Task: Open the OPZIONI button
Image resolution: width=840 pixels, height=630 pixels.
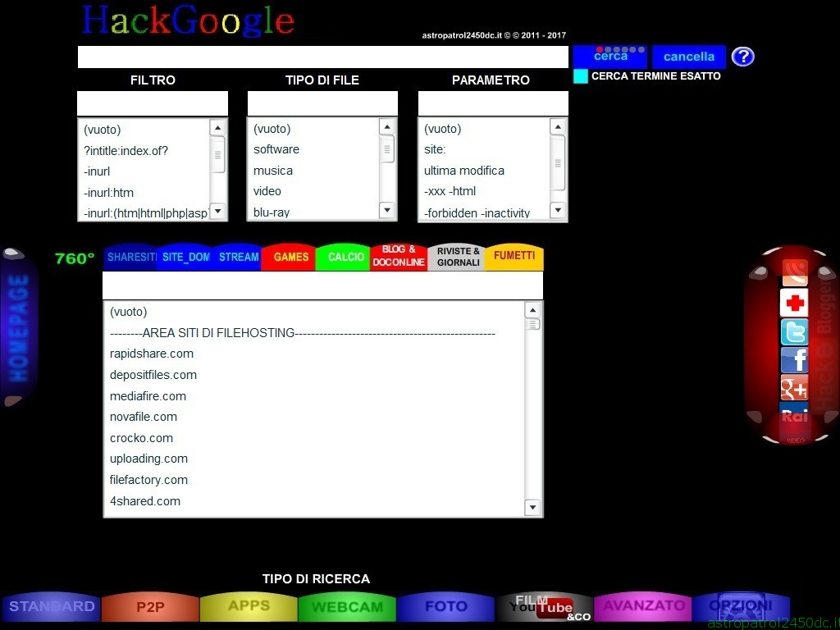Action: (741, 606)
